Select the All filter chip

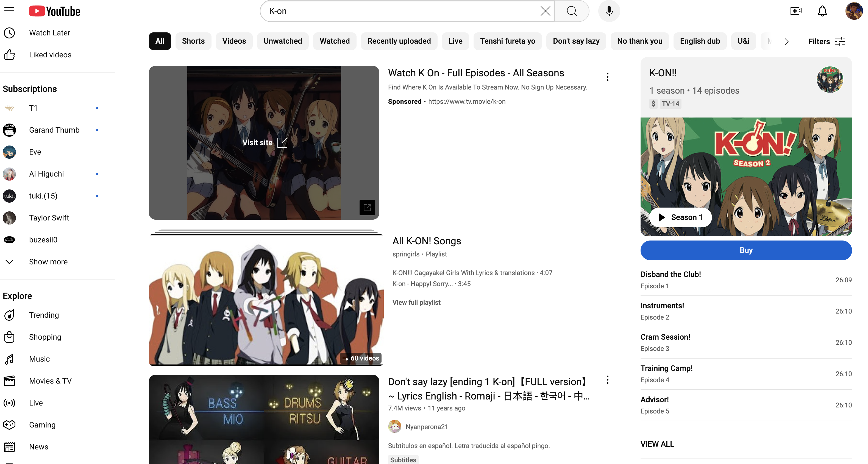click(x=160, y=41)
